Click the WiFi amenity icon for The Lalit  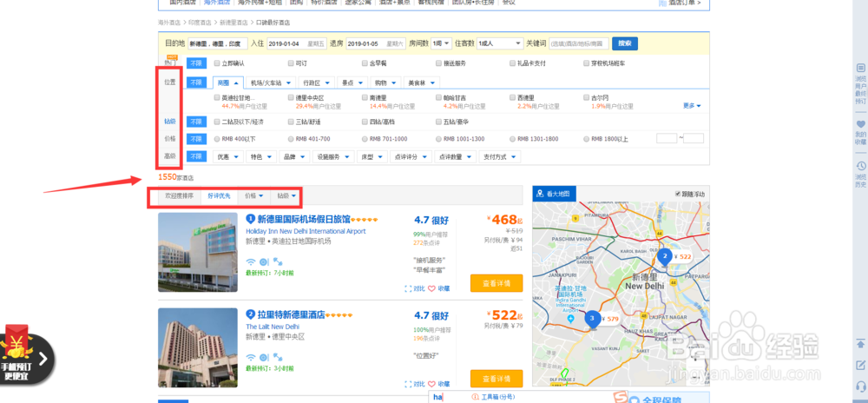tap(251, 357)
